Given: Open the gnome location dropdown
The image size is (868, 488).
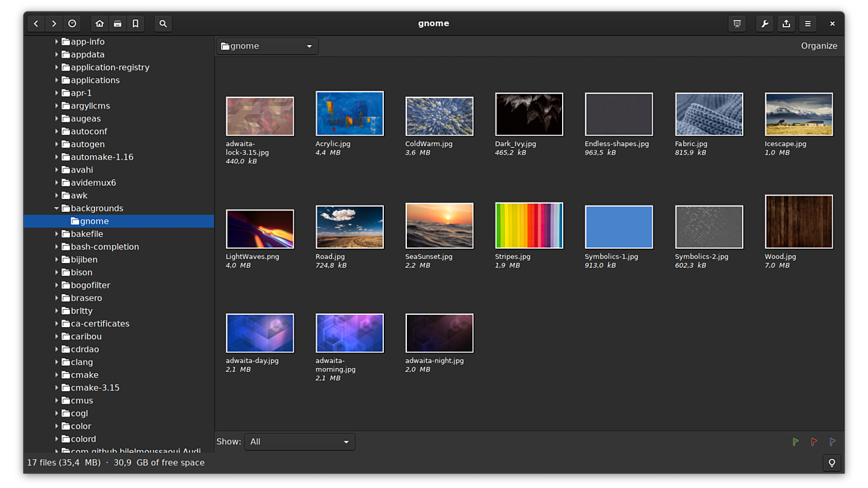Looking at the screenshot, I should [267, 46].
